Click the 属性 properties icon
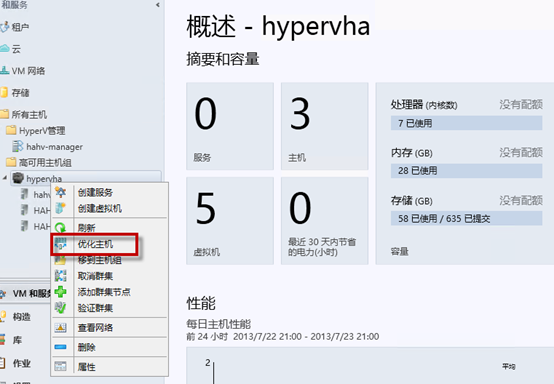This screenshot has width=554, height=384. 60,366
